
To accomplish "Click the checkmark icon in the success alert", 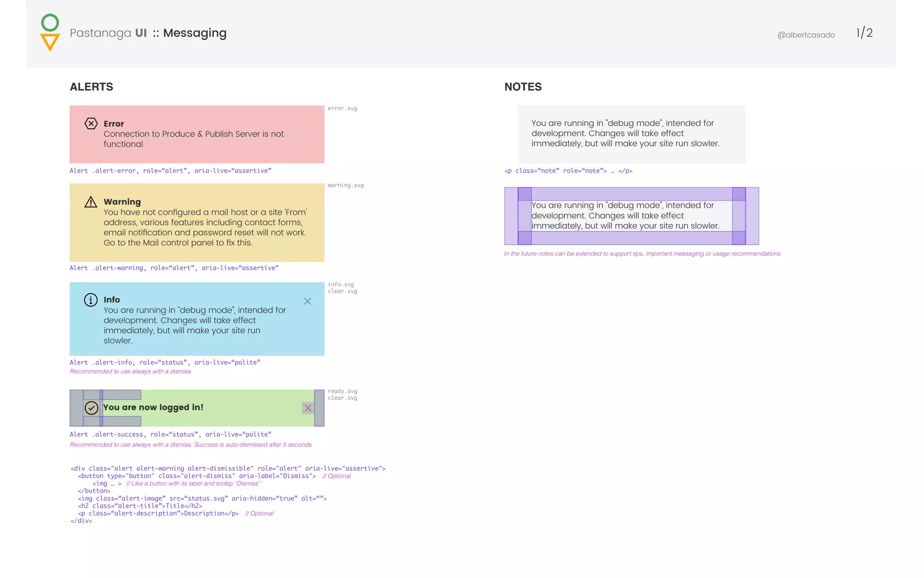I will [92, 408].
